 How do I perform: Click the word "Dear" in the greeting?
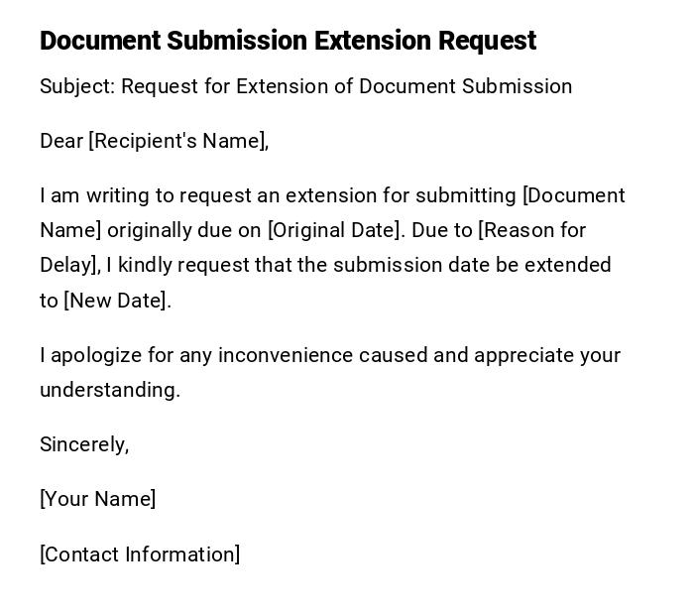point(61,141)
